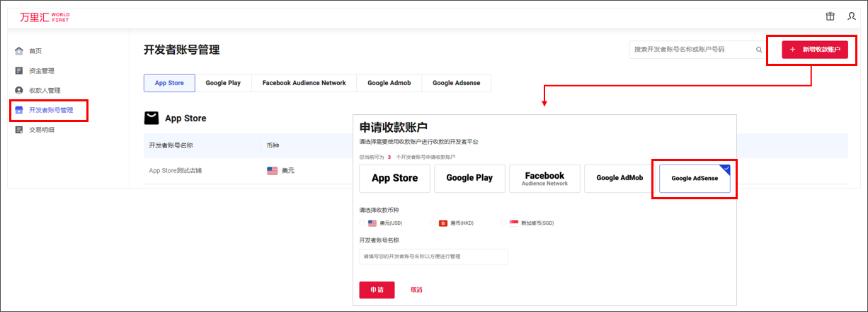Click the 开发者账号管理 page title
This screenshot has width=868, height=312.
(182, 50)
